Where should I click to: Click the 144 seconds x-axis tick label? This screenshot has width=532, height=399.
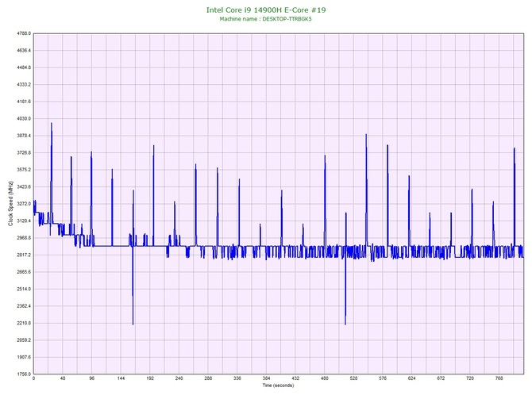click(x=121, y=378)
